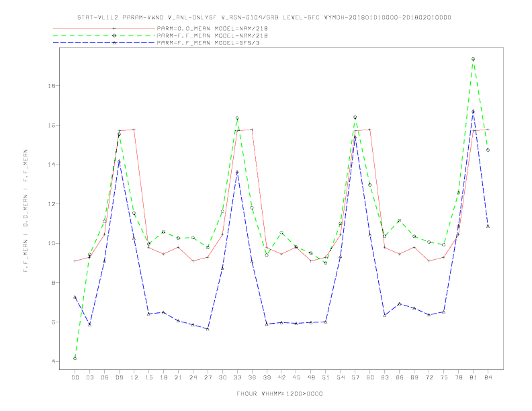Click the vertical y-axis label F.F_MEAN | O.O_MEAN

26,211
